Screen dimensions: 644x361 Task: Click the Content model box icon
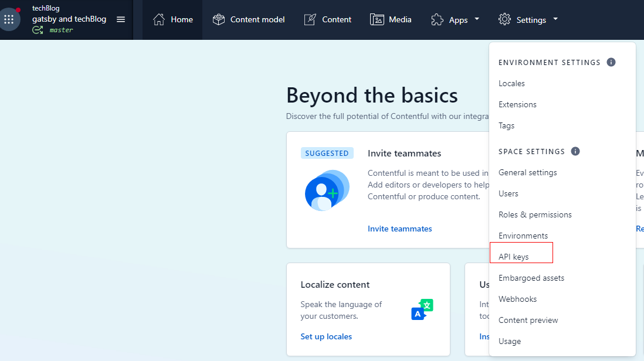click(219, 19)
